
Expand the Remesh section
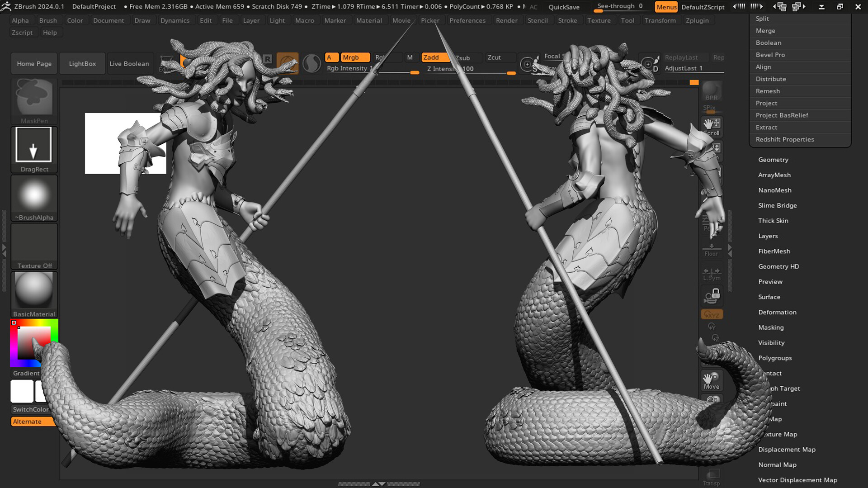800,91
